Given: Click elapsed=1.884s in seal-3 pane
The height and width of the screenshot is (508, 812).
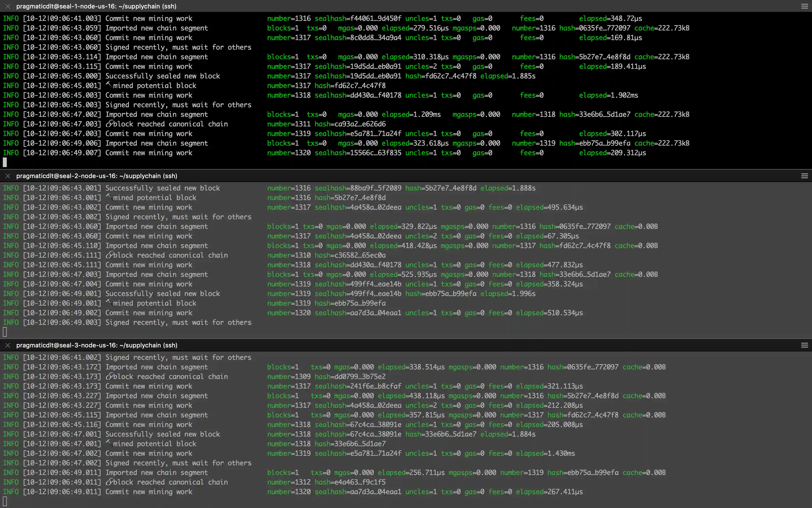Looking at the screenshot, I should [508, 434].
